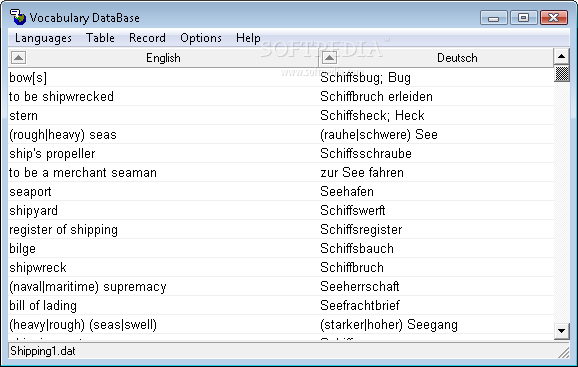The width and height of the screenshot is (578, 367).
Task: Select the 'Schiffsbauch' cell
Action: pos(436,248)
